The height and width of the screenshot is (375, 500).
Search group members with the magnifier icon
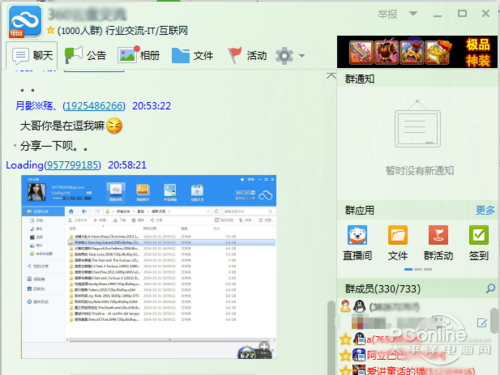pyautogui.click(x=490, y=288)
